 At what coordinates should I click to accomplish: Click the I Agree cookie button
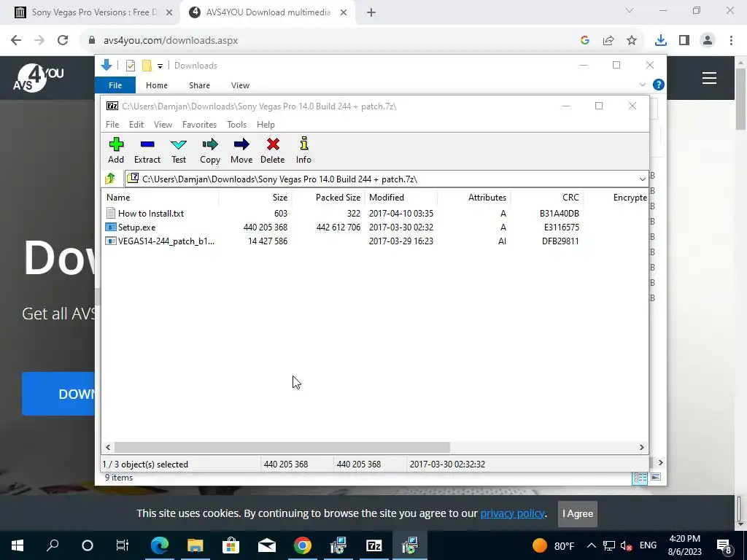pos(578,513)
